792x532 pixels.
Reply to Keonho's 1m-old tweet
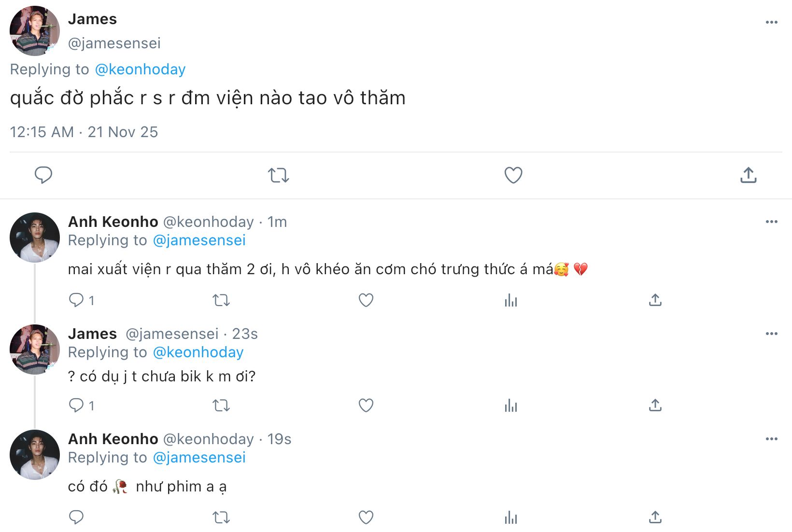point(76,300)
